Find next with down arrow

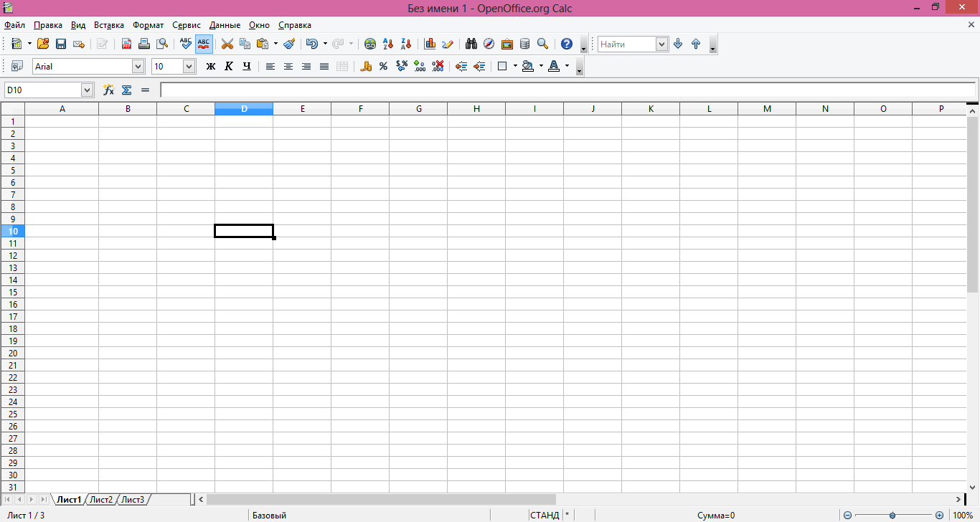coord(678,44)
